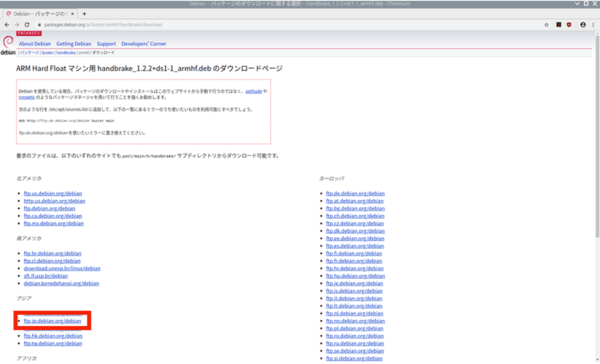Download from ftp.br.debian.org/debian

point(53,253)
